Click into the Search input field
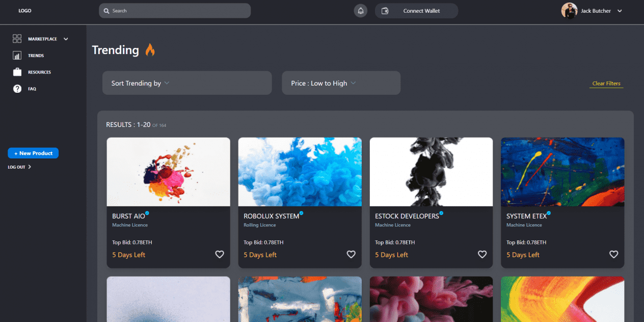Screen dimensions: 644x322 (175, 11)
